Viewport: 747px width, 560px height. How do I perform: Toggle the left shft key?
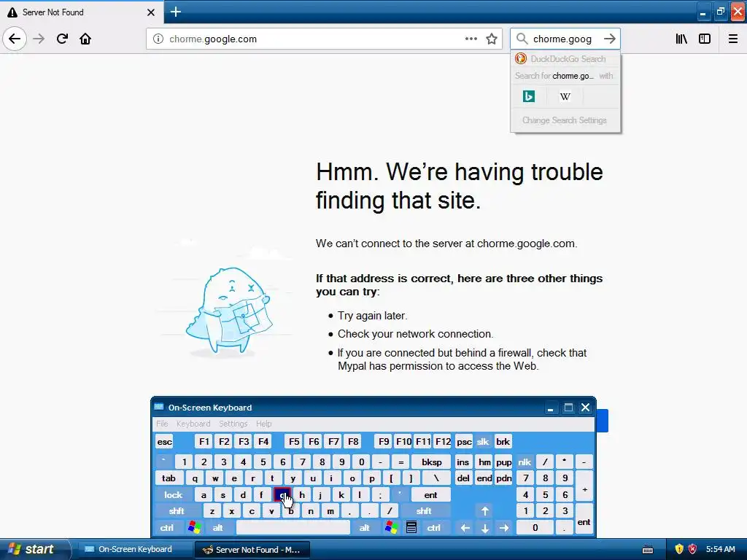tap(177, 511)
